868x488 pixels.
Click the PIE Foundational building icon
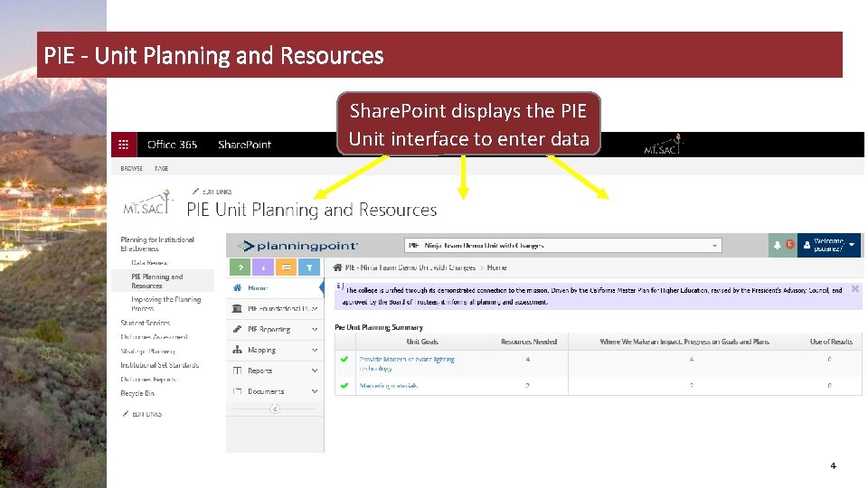237,308
